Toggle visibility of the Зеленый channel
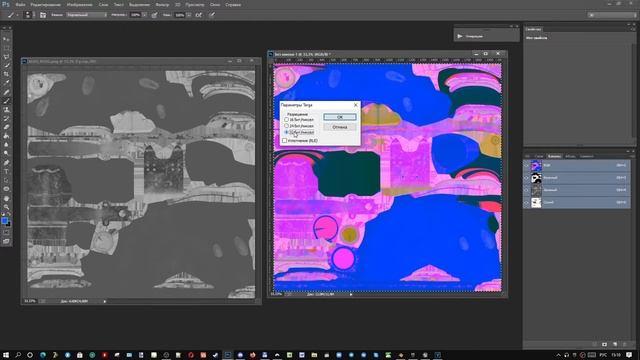 [527, 190]
